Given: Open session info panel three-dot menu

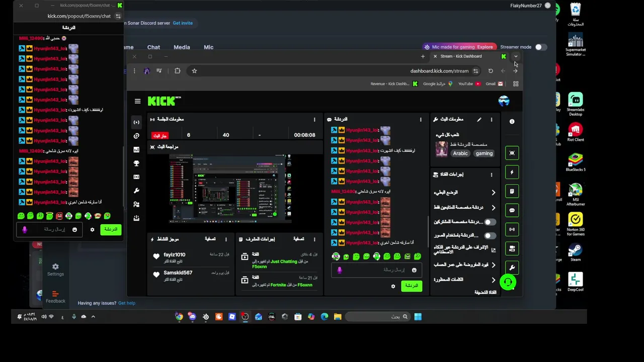Looking at the screenshot, I should coord(314,119).
